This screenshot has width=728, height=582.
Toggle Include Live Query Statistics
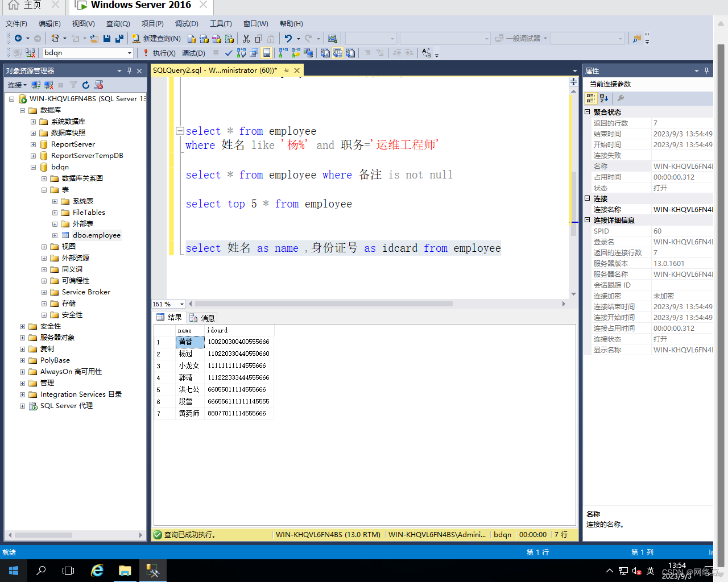[296, 53]
